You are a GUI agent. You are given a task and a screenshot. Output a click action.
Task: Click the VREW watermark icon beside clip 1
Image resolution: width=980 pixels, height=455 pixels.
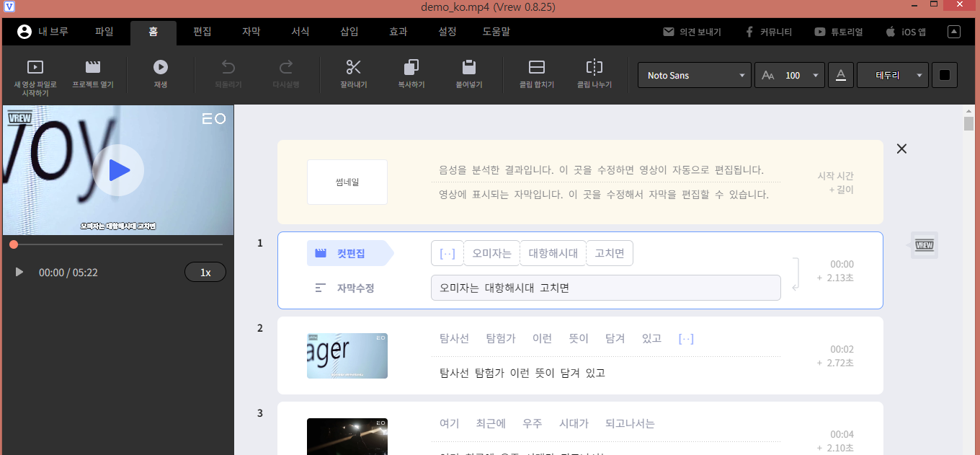[925, 245]
